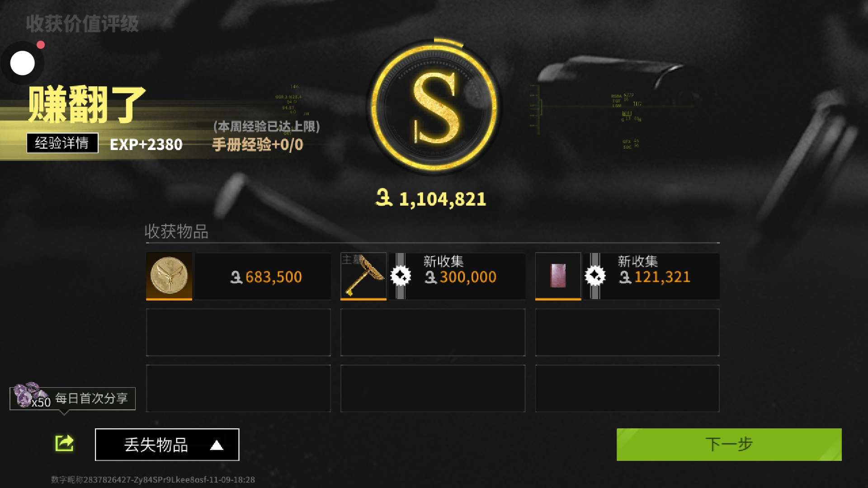Click the 收获物品 section heading
Screen dimensions: 868x488
[x=176, y=231]
